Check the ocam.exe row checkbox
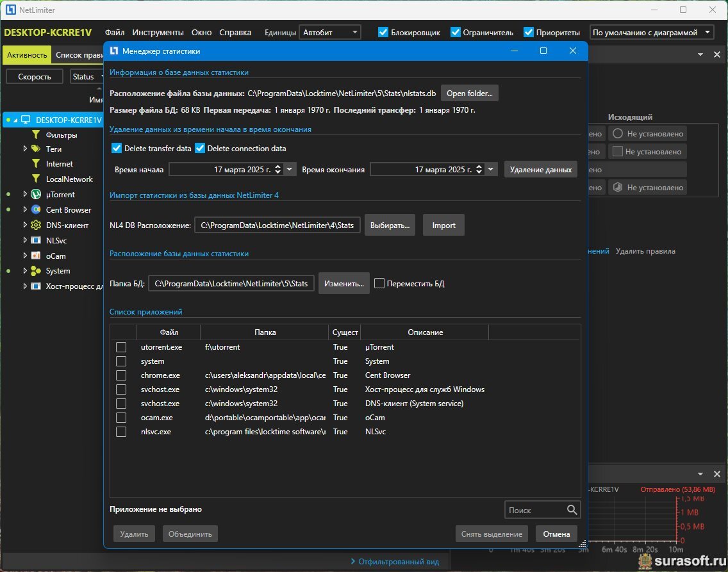 [x=121, y=418]
